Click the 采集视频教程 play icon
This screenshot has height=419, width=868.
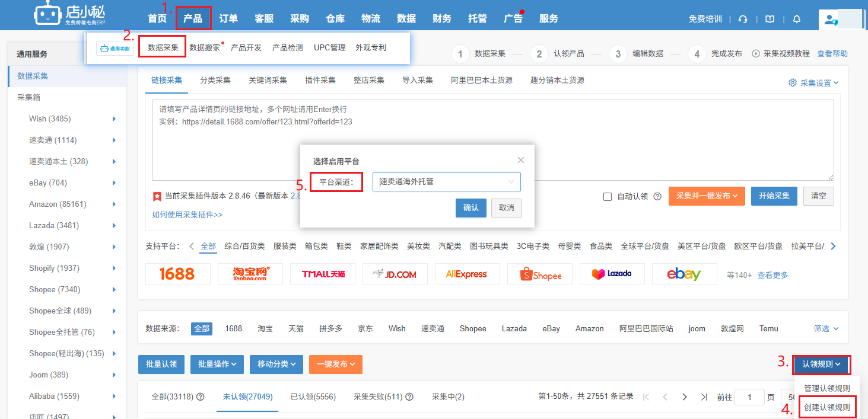pyautogui.click(x=756, y=53)
